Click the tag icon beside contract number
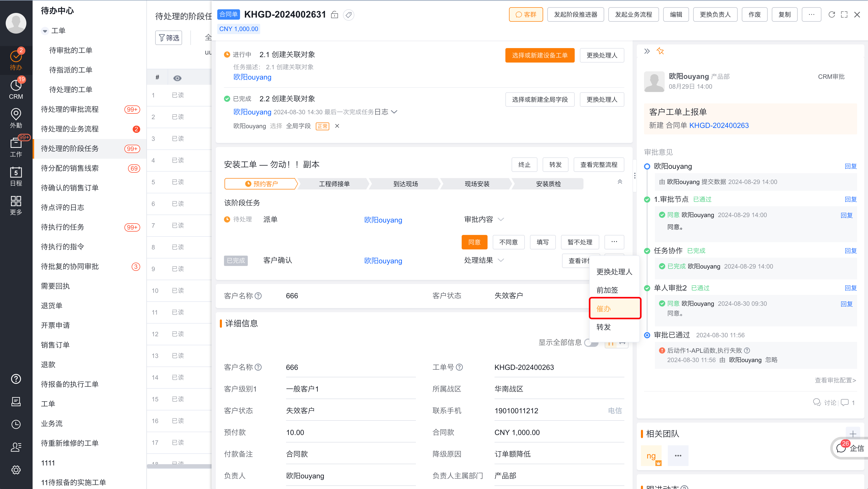 pyautogui.click(x=348, y=15)
